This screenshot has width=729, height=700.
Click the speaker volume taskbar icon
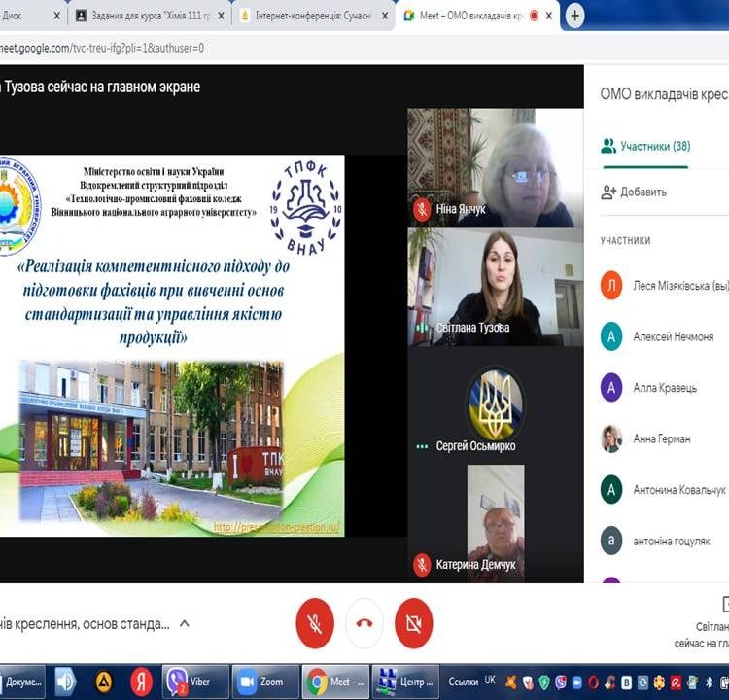65,682
